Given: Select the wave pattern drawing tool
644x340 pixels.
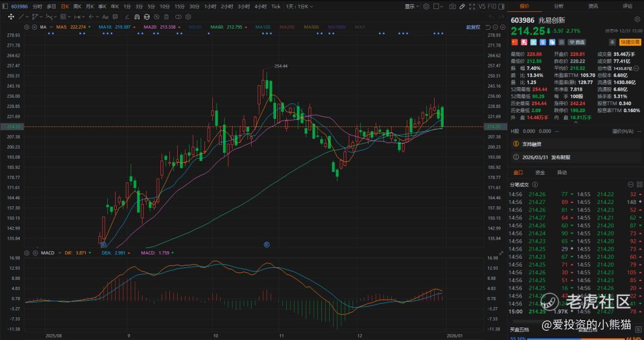Looking at the screenshot, I should 49,17.
